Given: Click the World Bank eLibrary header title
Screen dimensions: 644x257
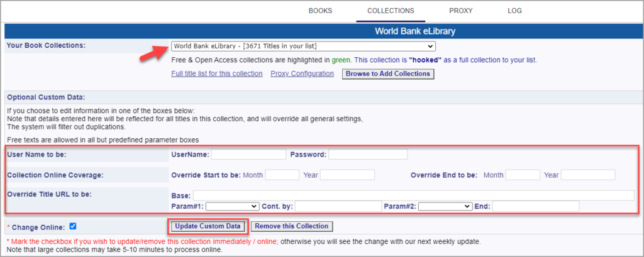Looking at the screenshot, I should (x=415, y=31).
